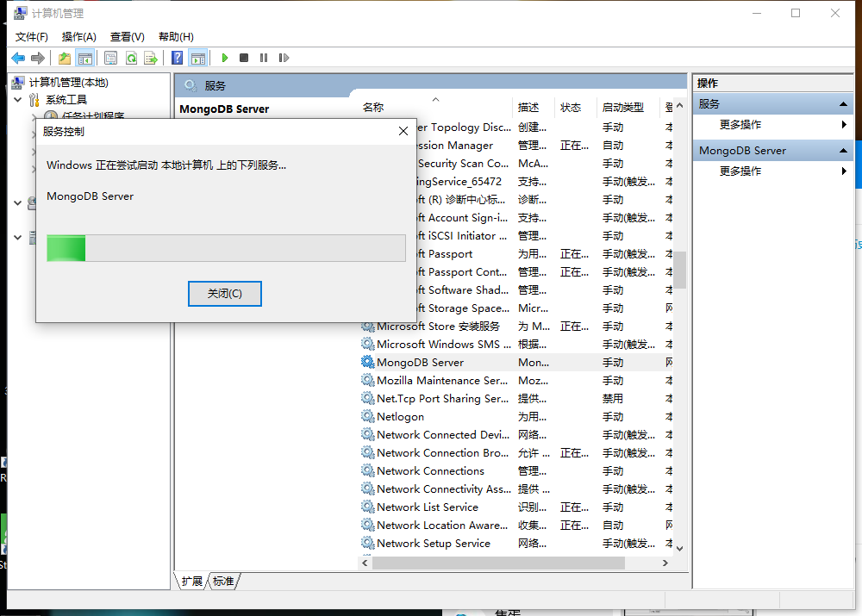
Task: Select the Network Connectivity Assistant row
Action: pos(515,488)
